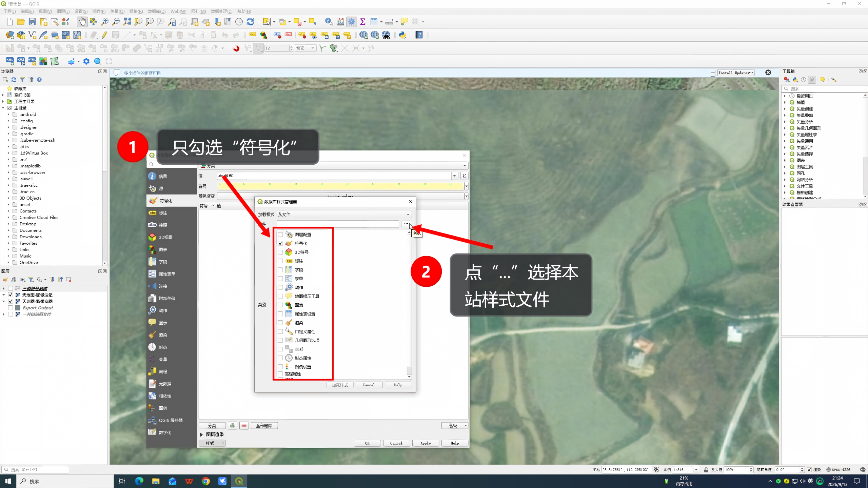Viewport: 868px width, 488px height.
Task: Open the 插件(P) menu
Action: click(99, 11)
